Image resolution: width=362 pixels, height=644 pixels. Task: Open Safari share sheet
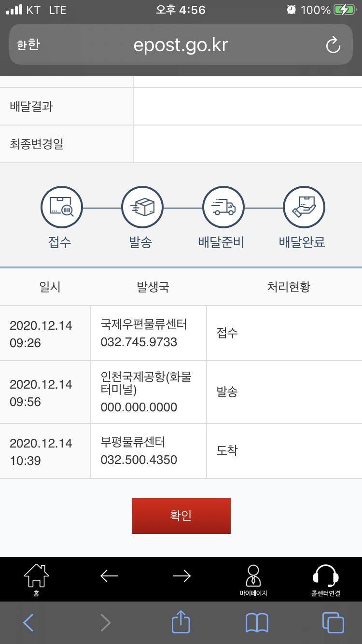click(x=181, y=622)
